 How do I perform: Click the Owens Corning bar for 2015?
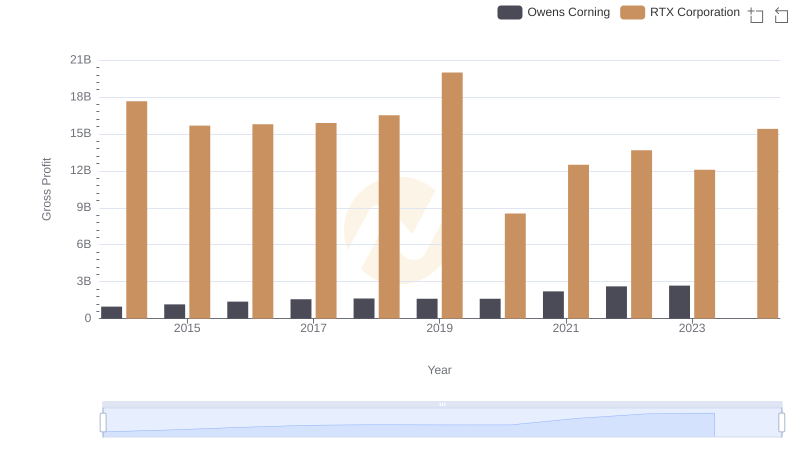(174, 312)
